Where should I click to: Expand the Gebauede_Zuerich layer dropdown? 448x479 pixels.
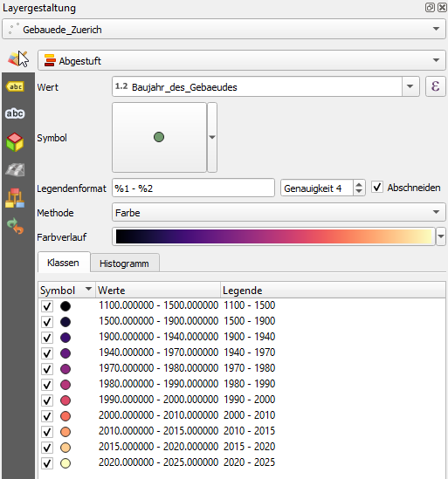tap(224, 29)
